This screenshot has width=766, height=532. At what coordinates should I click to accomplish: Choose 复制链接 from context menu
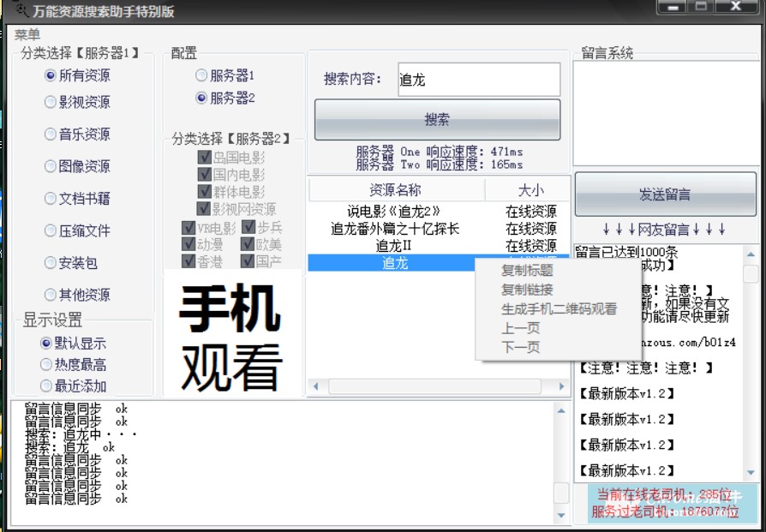coord(527,290)
